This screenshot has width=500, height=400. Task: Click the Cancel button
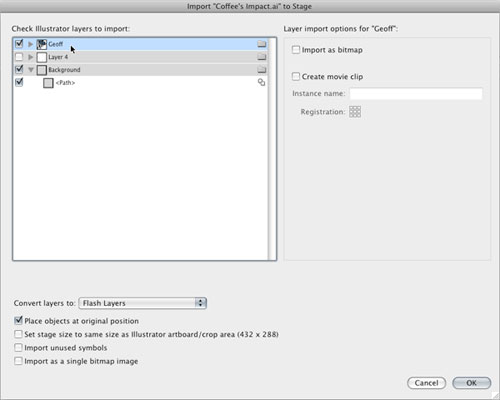(426, 383)
